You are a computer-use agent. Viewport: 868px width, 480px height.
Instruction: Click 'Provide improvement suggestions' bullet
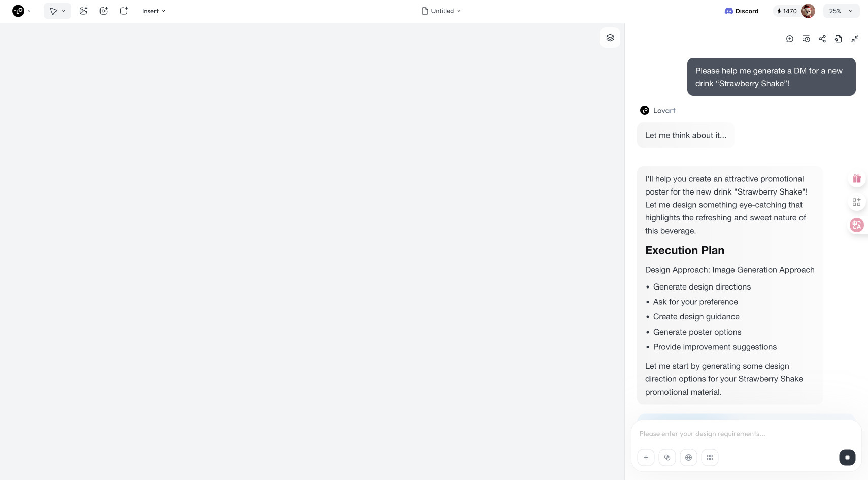pos(715,347)
